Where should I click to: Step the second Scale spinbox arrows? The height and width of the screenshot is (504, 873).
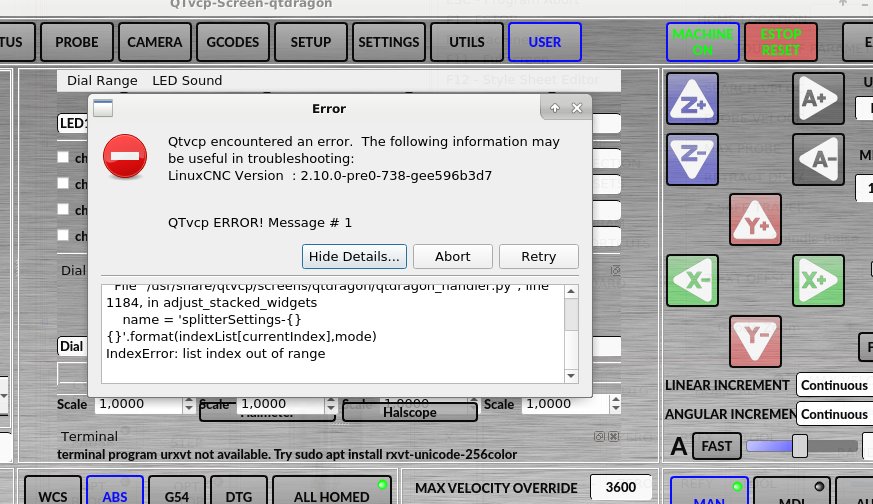point(331,404)
